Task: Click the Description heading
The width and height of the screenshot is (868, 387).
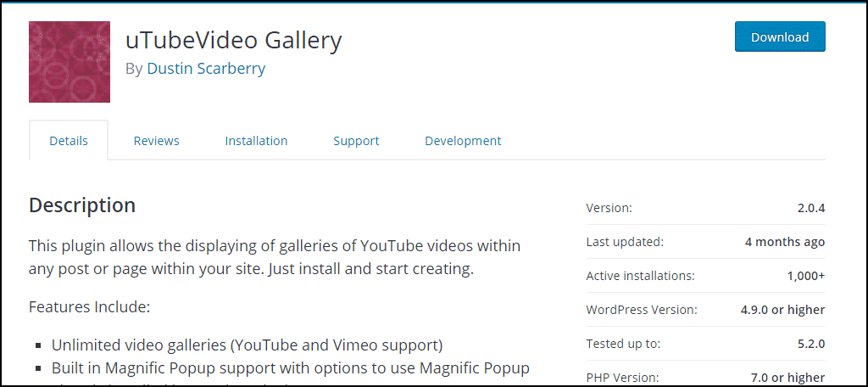Action: (82, 205)
